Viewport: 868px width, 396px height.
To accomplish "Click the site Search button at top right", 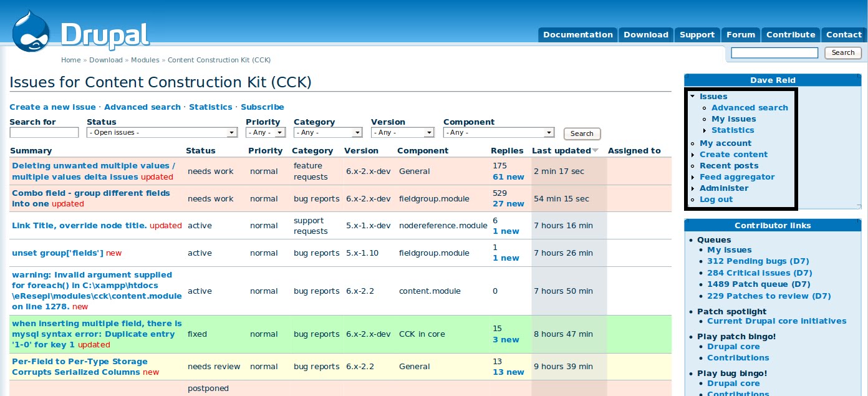I will click(x=843, y=53).
